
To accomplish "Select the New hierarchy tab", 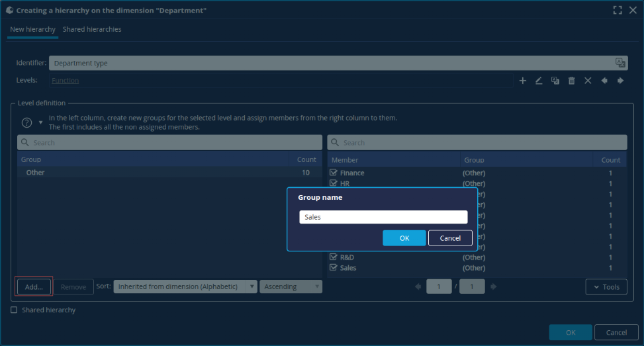I will tap(33, 29).
